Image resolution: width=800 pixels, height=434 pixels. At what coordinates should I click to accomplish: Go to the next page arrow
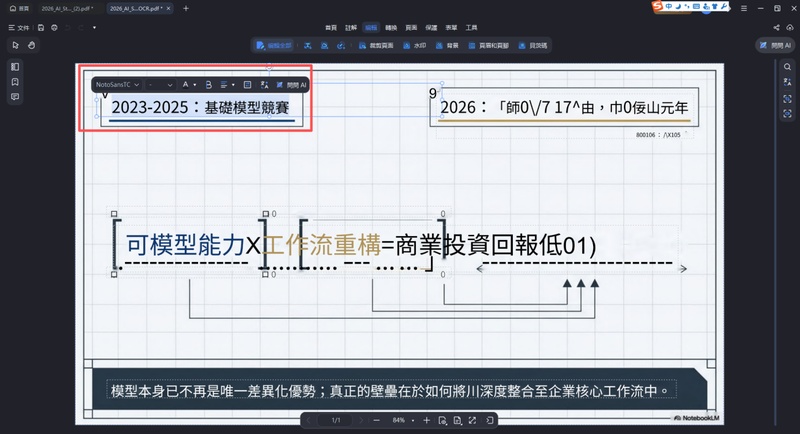361,420
